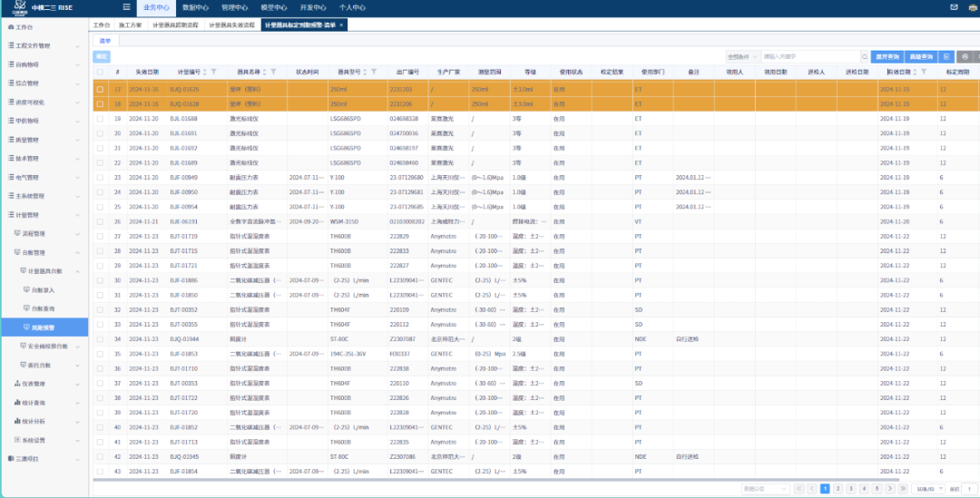Select the checkbox for row 26
The image size is (980, 498).
point(100,221)
